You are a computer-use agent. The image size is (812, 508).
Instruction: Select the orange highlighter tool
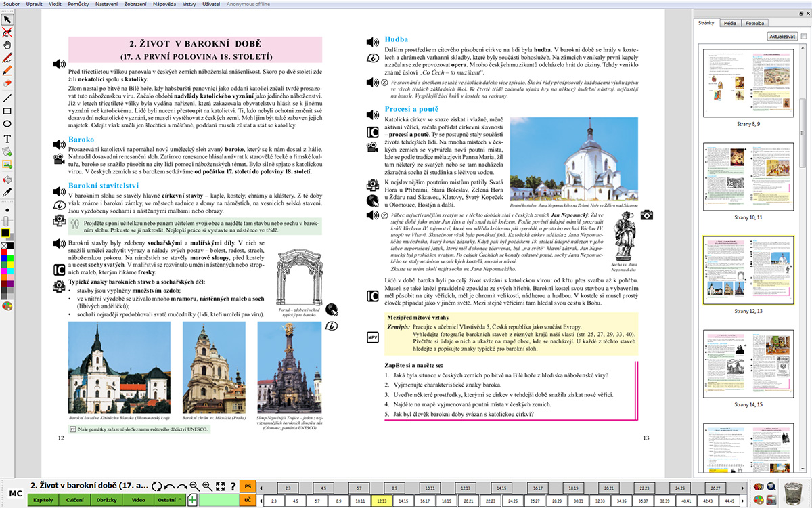(7, 70)
